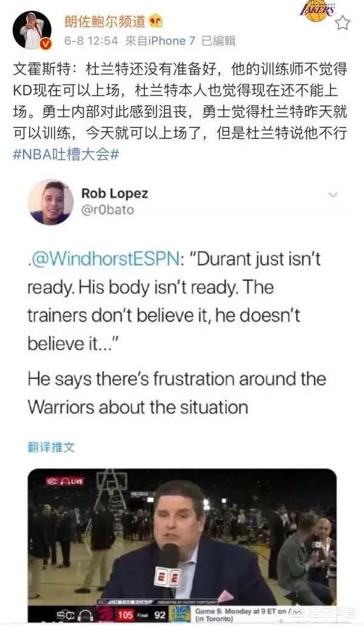Open the 来自iPhone 7 source label
Viewport: 364px width, 625px height.
pos(160,41)
